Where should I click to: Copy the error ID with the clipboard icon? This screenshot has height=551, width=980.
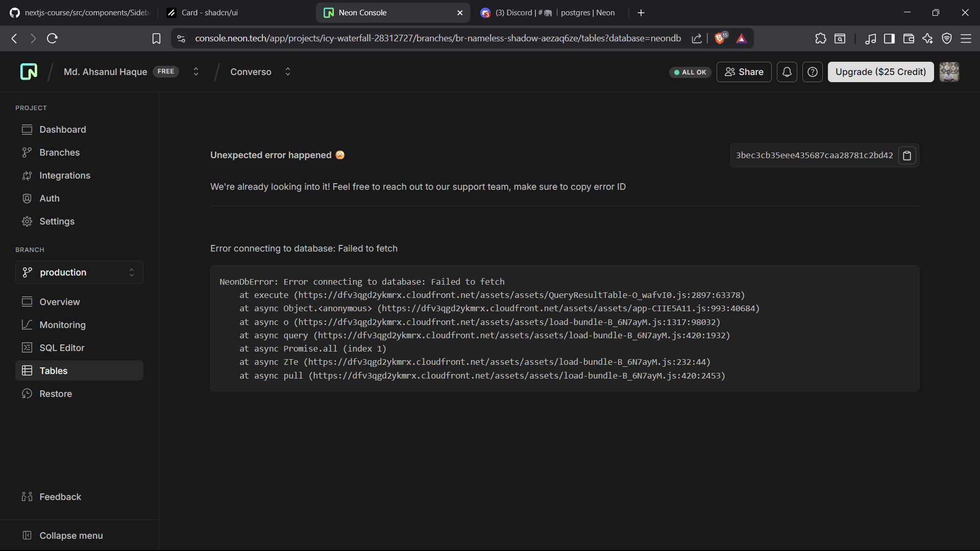pyautogui.click(x=907, y=156)
